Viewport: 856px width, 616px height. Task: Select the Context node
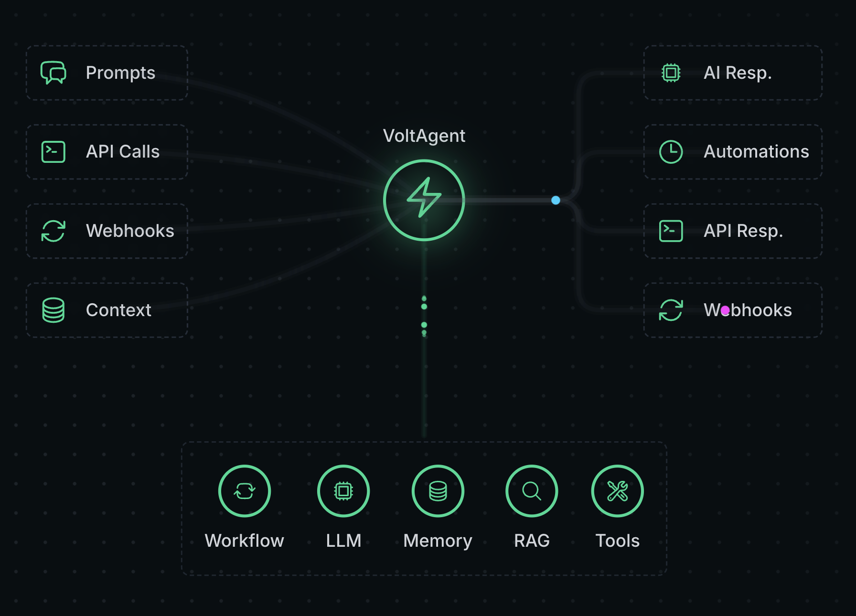(106, 310)
